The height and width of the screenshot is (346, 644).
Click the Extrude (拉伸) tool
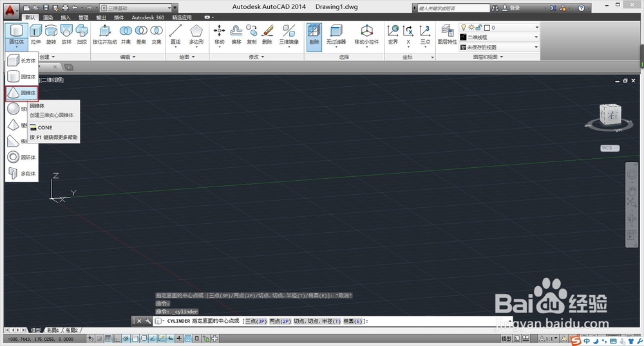point(35,35)
